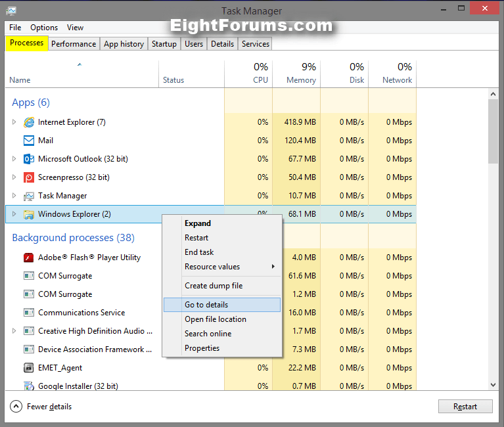Click the second COM Surrogate icon at 1.2 MB
504x427 pixels.
coord(29,294)
